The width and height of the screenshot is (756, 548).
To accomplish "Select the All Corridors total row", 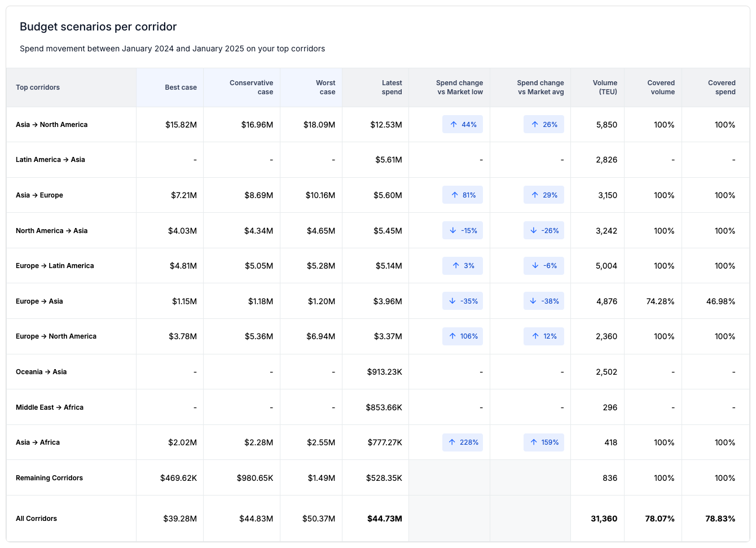I will pyautogui.click(x=378, y=519).
